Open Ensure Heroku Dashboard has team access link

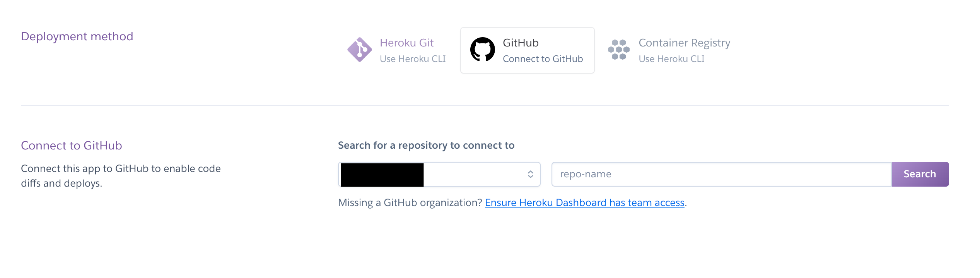pos(585,202)
